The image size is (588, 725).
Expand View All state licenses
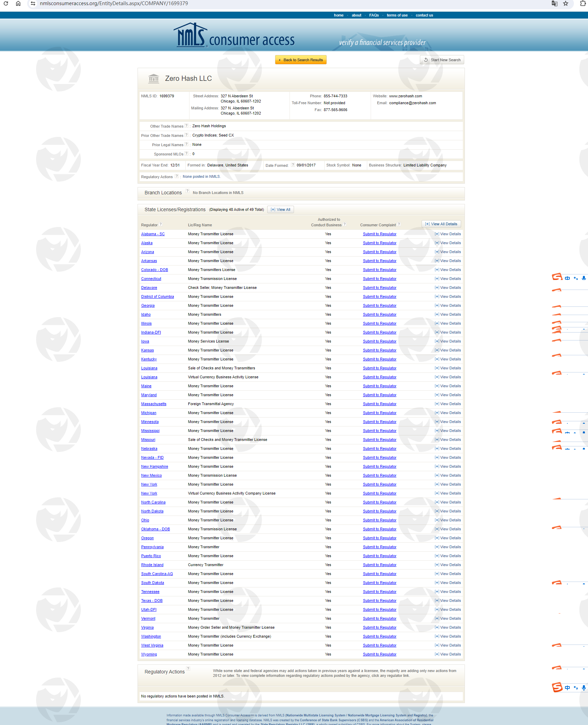pyautogui.click(x=281, y=210)
